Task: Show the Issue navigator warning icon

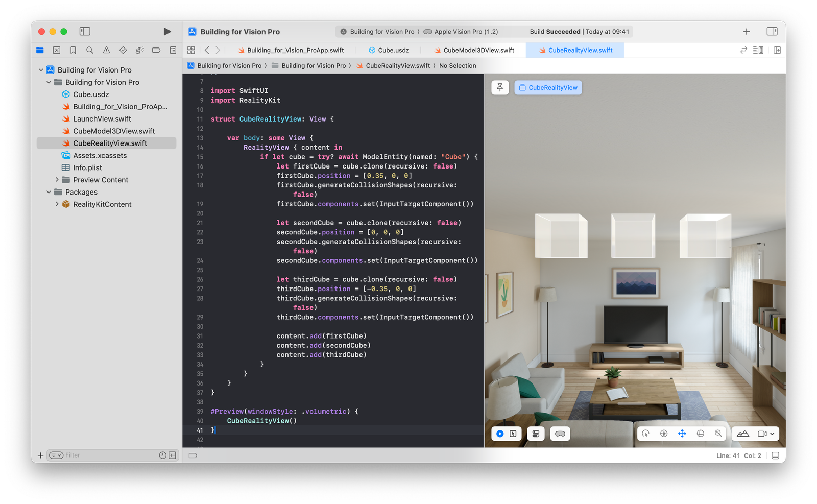Action: (x=106, y=50)
